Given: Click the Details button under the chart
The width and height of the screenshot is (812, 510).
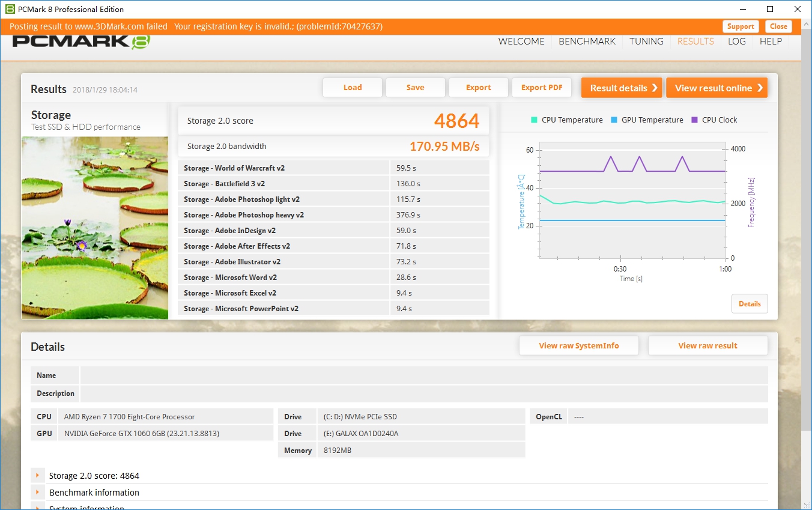Looking at the screenshot, I should point(750,304).
